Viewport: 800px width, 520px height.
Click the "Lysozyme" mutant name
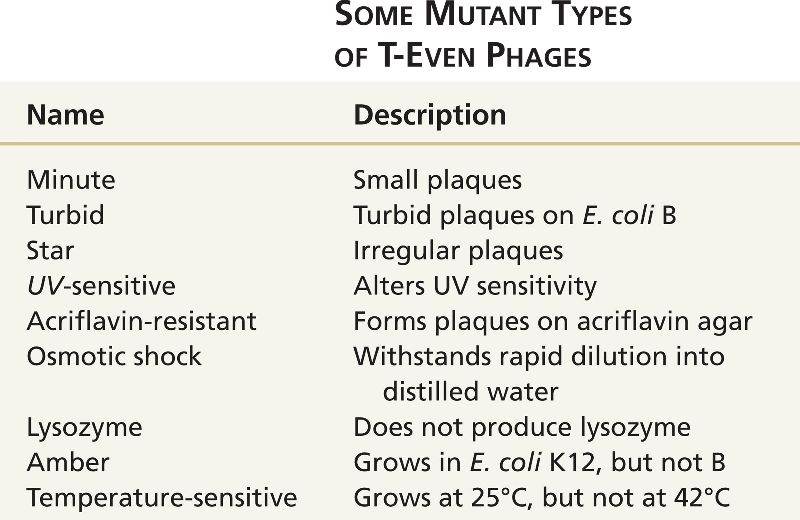click(85, 428)
